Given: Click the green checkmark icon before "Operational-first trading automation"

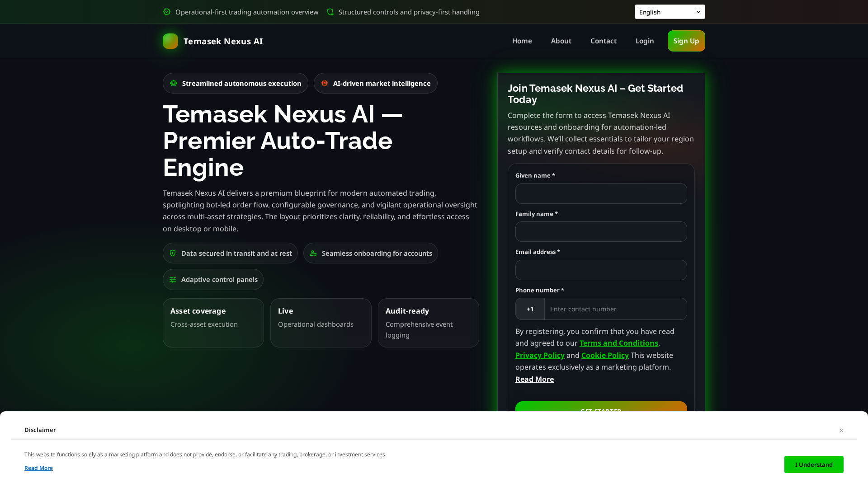Looking at the screenshot, I should point(167,12).
